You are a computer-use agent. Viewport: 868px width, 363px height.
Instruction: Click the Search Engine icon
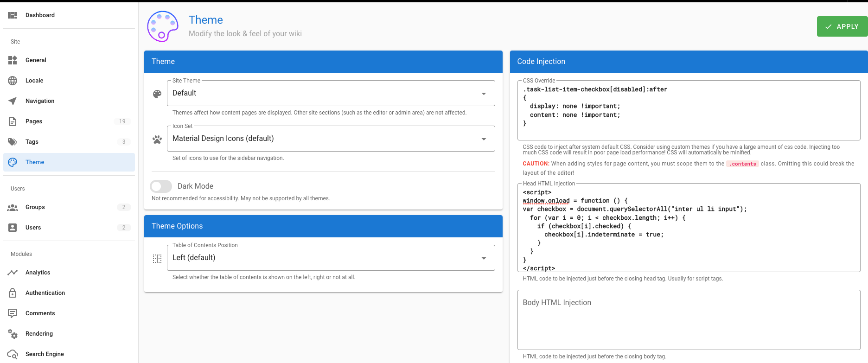tap(13, 354)
